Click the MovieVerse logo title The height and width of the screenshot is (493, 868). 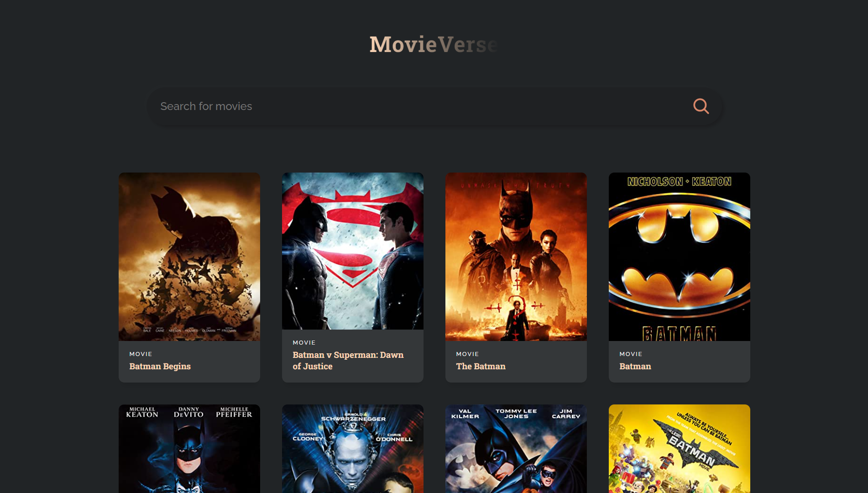(434, 44)
